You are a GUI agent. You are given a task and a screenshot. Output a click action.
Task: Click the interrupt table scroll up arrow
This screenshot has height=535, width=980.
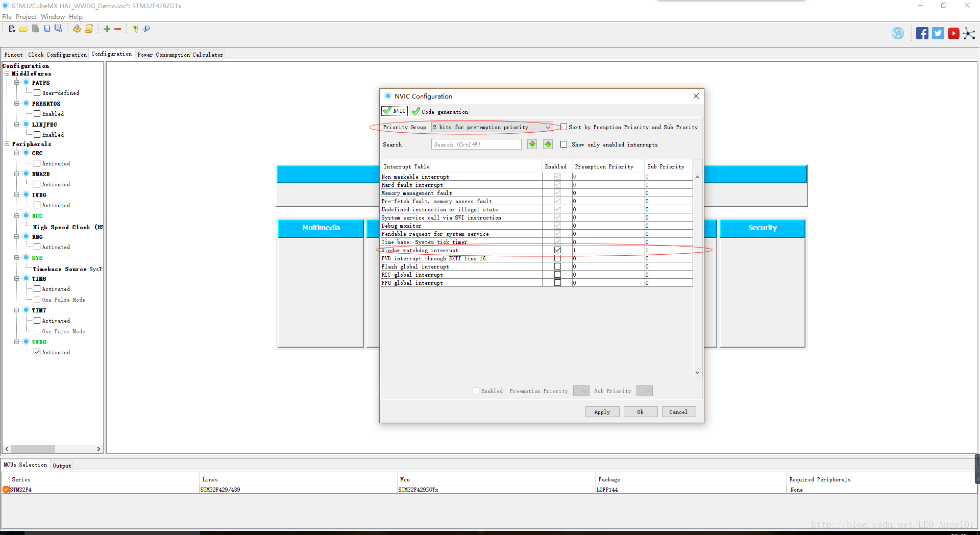click(697, 177)
